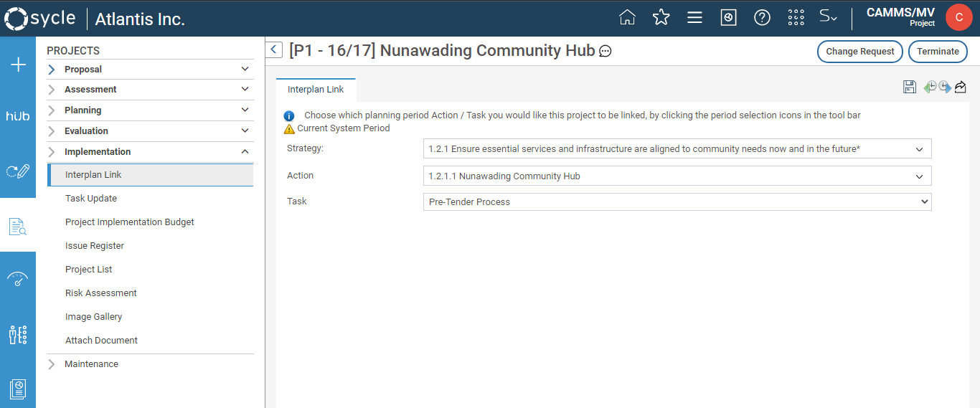Click the arrow left of Maintenance

pyautogui.click(x=52, y=364)
